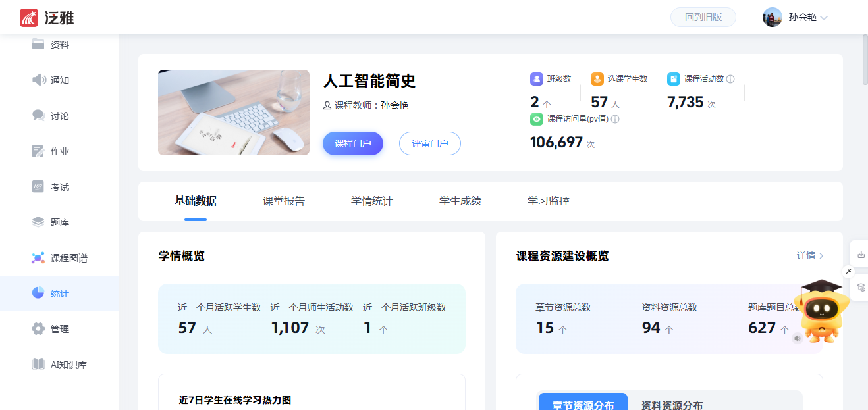Open 题库 question bank icon
Screen dimensions: 868x410
click(x=38, y=222)
